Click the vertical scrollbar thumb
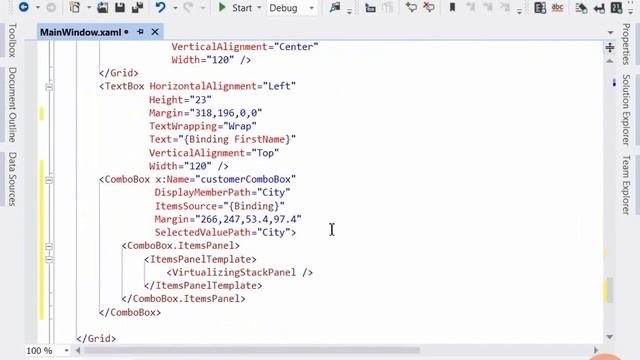Viewport: 640px width, 360px height. [x=610, y=290]
